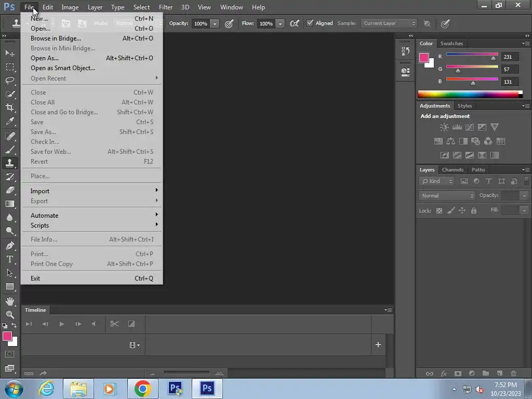Toggle lock position
Image resolution: width=532 pixels, height=399 pixels.
[462, 211]
